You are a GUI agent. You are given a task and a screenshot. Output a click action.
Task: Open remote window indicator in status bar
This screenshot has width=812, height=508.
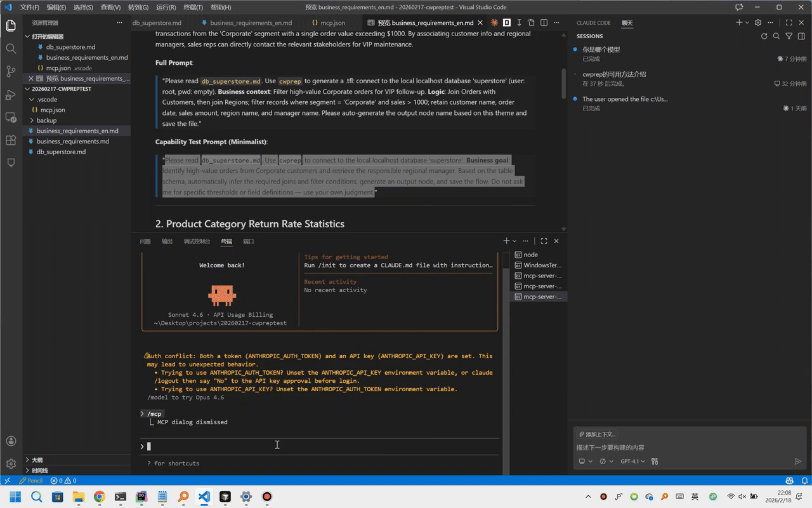pos(7,481)
